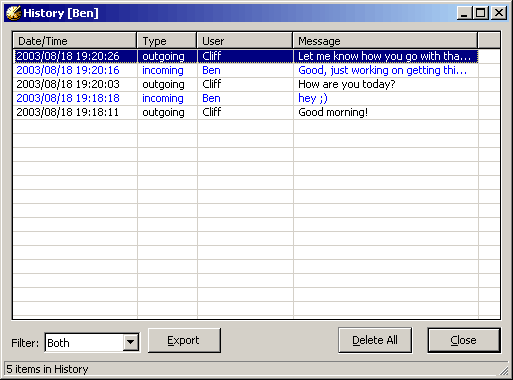Sort by the Type column header
The image size is (513, 380).
167,41
